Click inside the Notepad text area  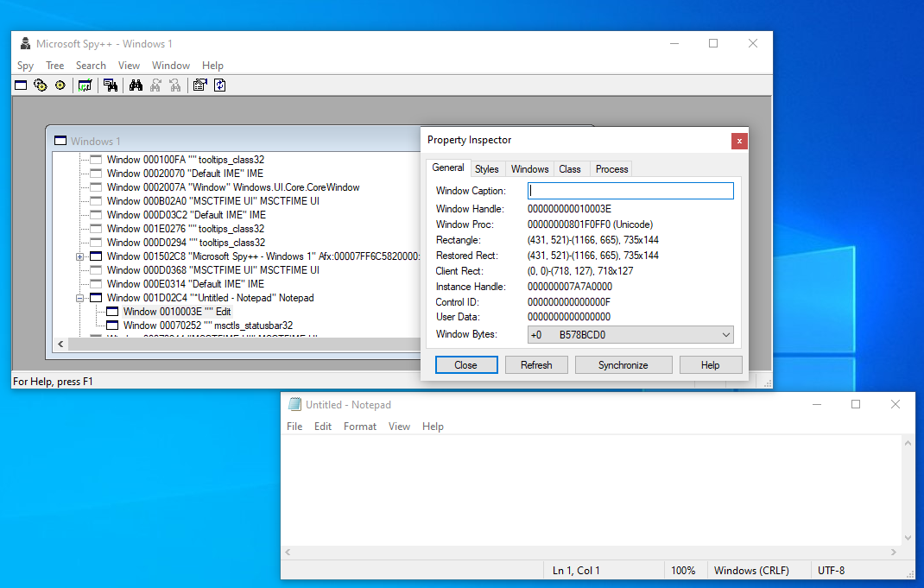(591, 490)
